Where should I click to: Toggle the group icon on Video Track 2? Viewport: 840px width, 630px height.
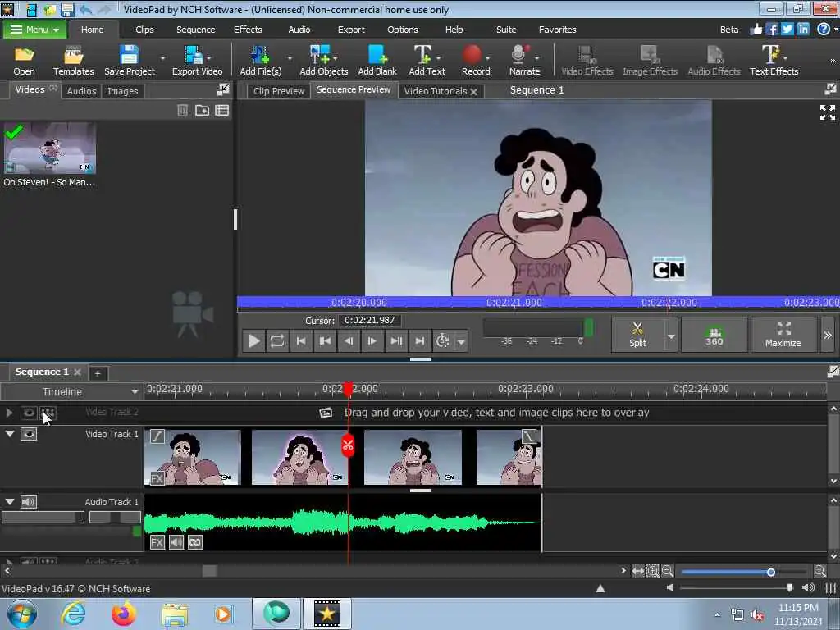point(48,413)
